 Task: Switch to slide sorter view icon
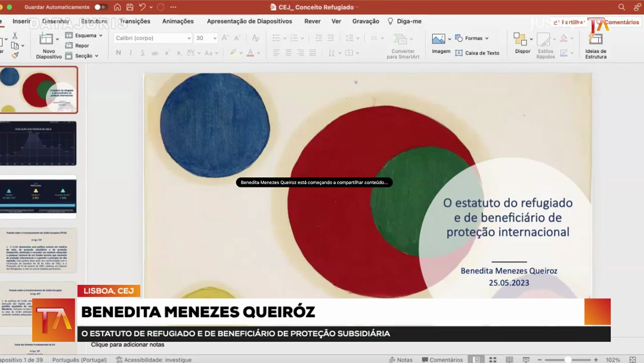(493, 359)
